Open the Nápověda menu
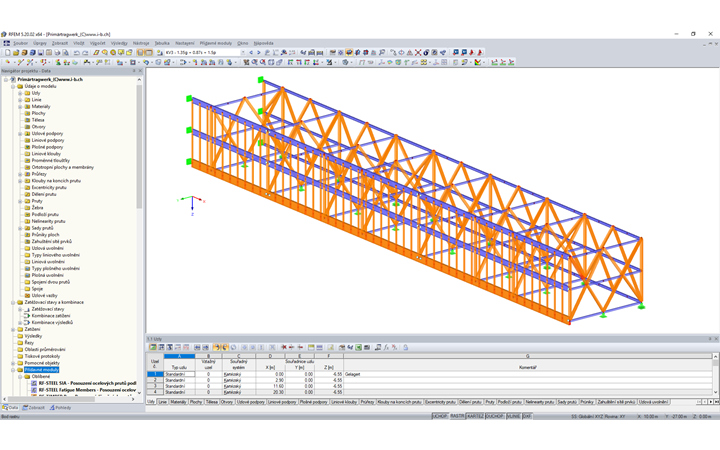This screenshot has width=720, height=450. coord(264,43)
